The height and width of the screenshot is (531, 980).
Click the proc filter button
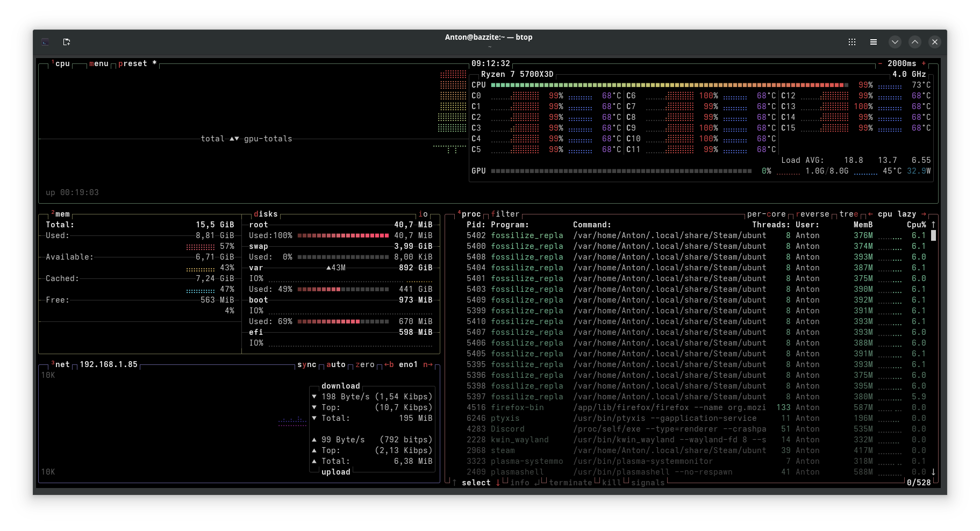coord(505,214)
